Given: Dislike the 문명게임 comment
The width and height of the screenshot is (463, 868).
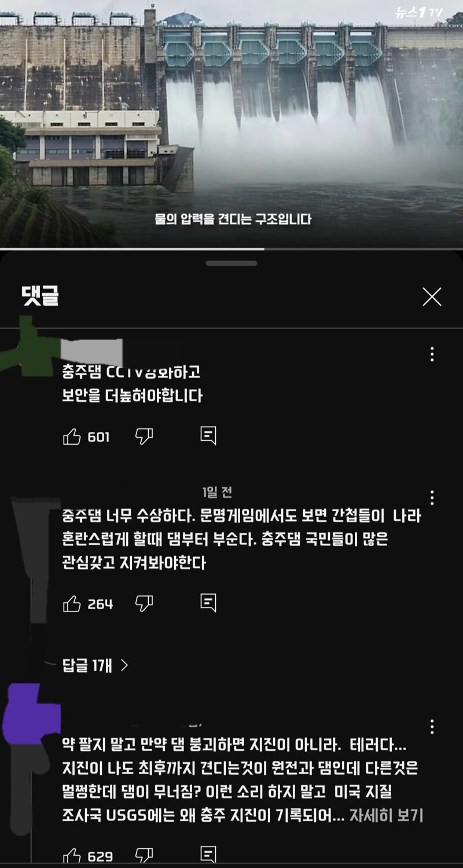Looking at the screenshot, I should 144,604.
